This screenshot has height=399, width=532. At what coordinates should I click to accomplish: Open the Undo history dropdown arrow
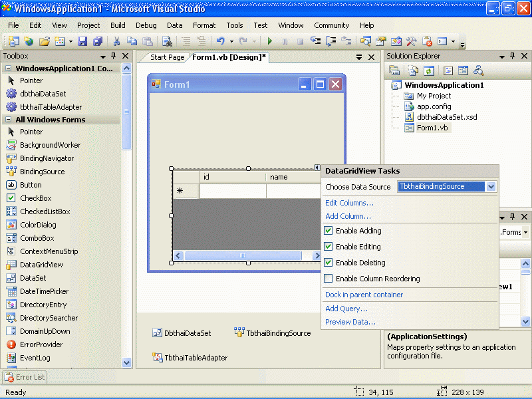point(231,41)
